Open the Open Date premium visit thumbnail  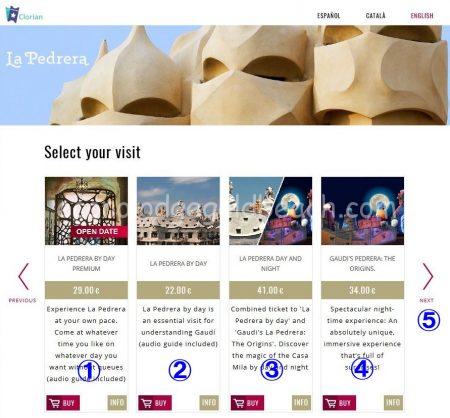tap(86, 211)
